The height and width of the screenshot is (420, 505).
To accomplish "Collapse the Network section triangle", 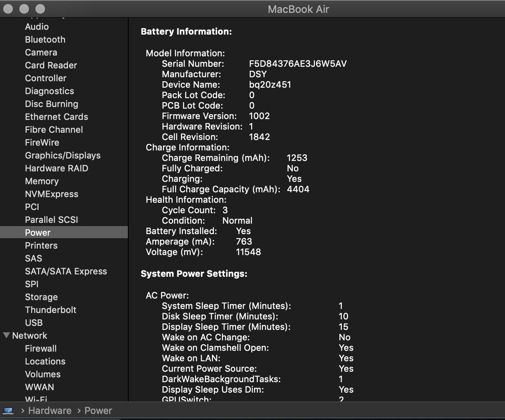I will coord(6,335).
